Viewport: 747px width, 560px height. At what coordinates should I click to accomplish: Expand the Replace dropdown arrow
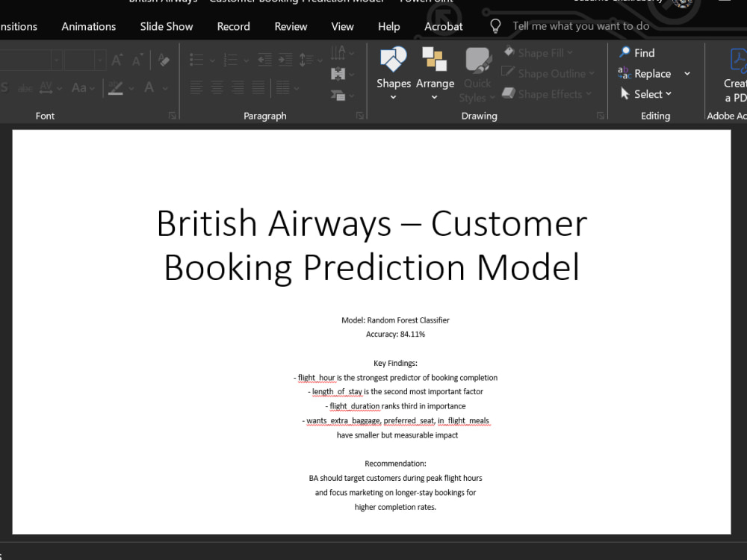(x=687, y=73)
